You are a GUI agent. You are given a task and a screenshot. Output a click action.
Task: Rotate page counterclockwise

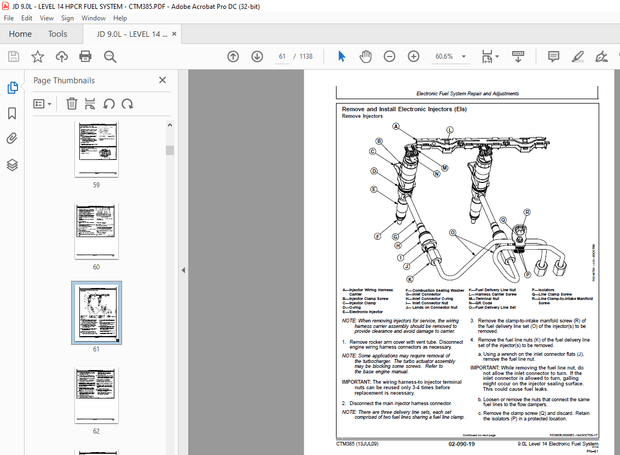[x=109, y=104]
